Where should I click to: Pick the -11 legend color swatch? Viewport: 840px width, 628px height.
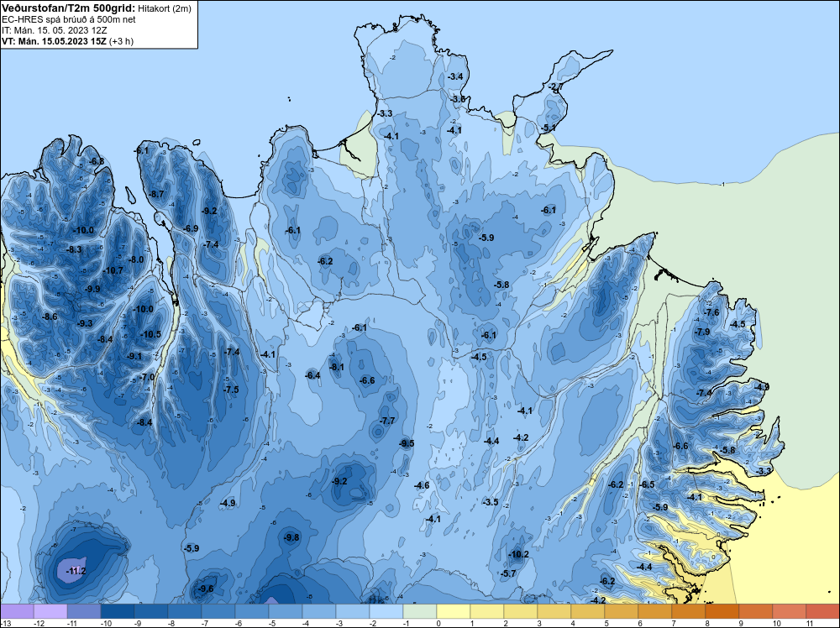pyautogui.click(x=84, y=612)
